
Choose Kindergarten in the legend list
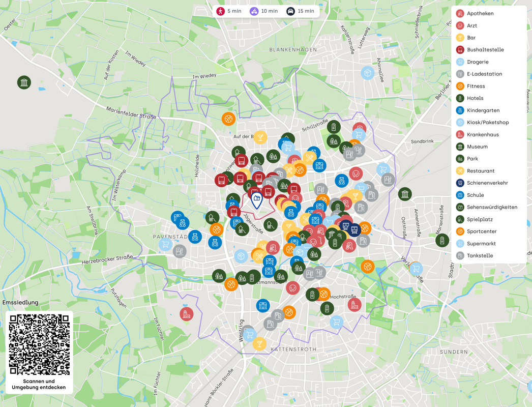[x=483, y=110]
